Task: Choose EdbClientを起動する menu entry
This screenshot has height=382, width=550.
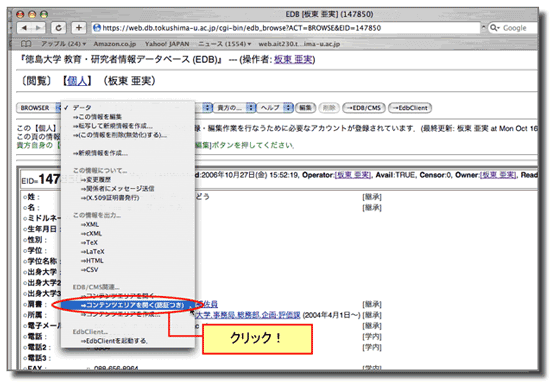Action: (114, 341)
